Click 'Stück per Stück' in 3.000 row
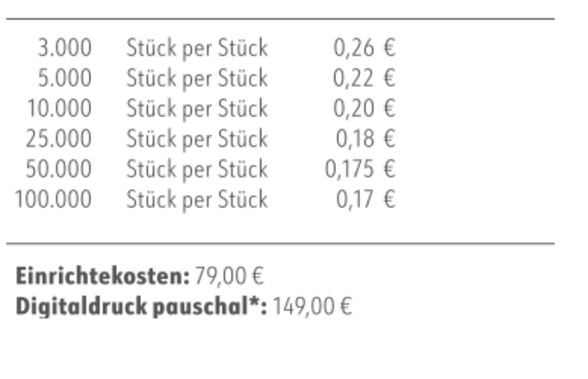This screenshot has width=588, height=379. 197,48
